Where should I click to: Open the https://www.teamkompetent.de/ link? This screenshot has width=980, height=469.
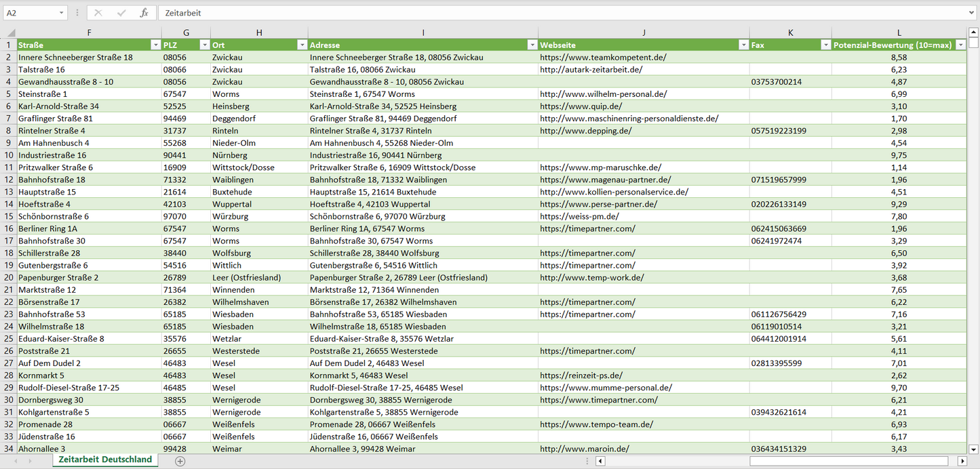603,58
